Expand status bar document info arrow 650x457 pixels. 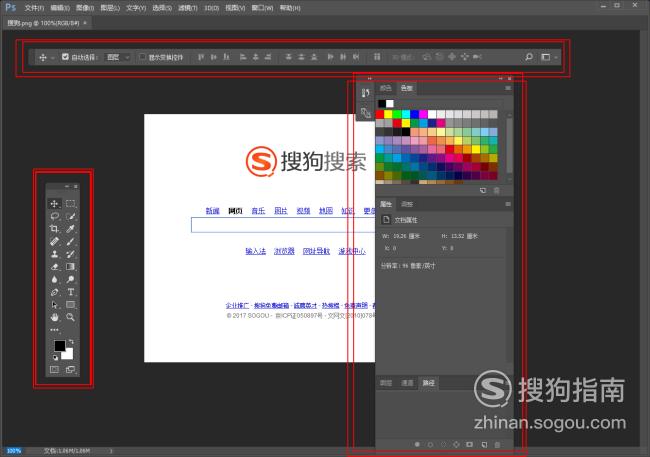pos(111,450)
